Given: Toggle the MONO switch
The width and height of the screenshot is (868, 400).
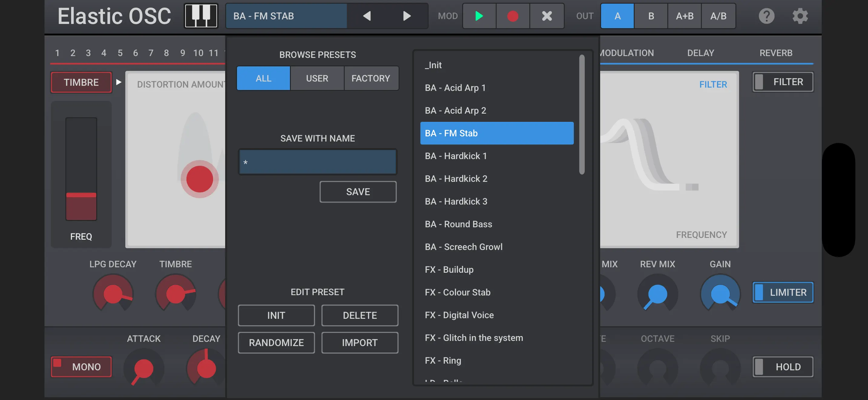Looking at the screenshot, I should pos(81,367).
